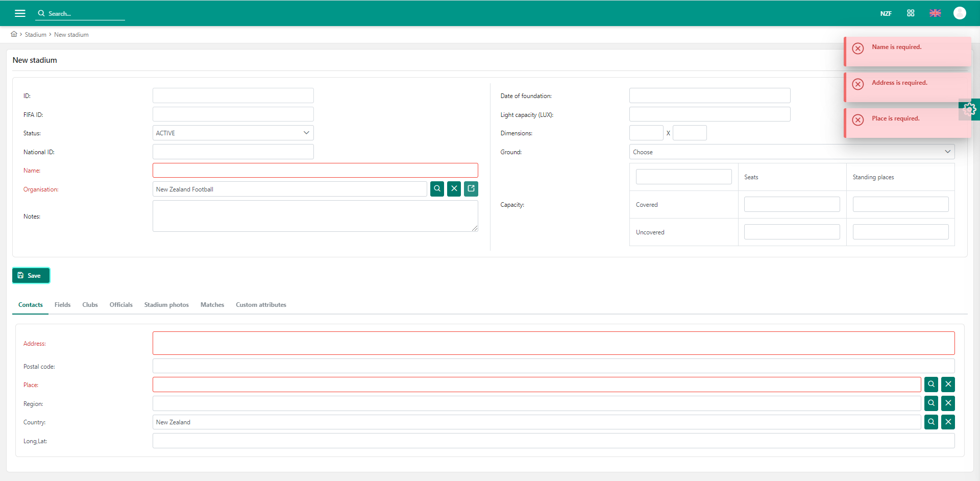This screenshot has height=481, width=980.
Task: Open the hamburger navigation menu
Action: (x=20, y=13)
